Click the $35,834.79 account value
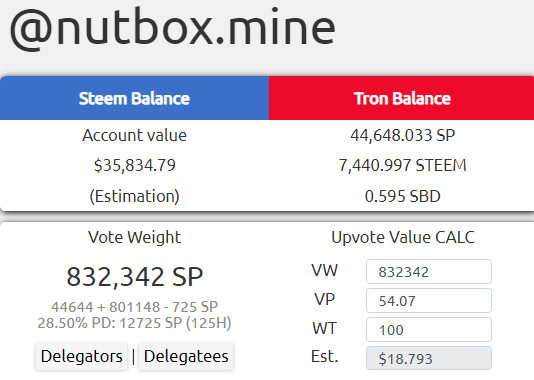Image resolution: width=534 pixels, height=380 pixels. [x=135, y=165]
